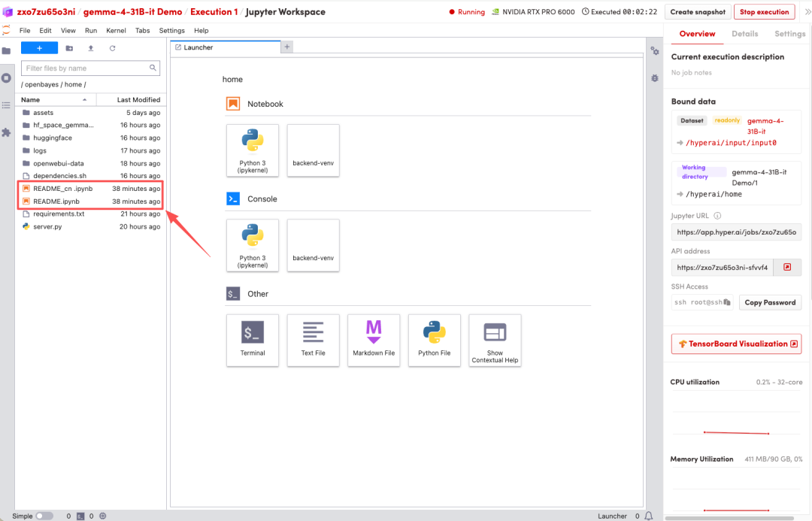Open the running kernels sidebar icon

click(7, 77)
